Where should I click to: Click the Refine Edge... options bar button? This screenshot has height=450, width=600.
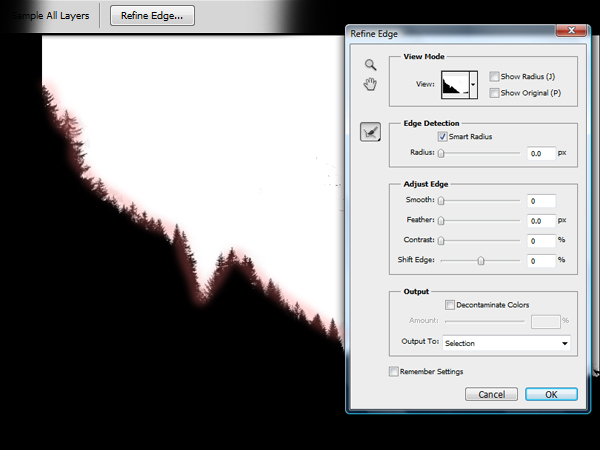152,16
